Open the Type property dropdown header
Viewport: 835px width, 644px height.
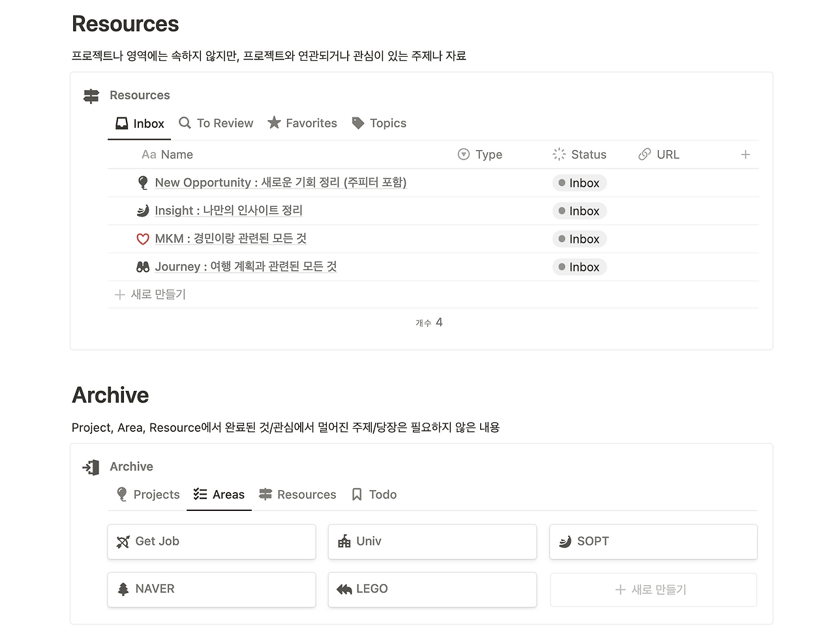pos(480,155)
